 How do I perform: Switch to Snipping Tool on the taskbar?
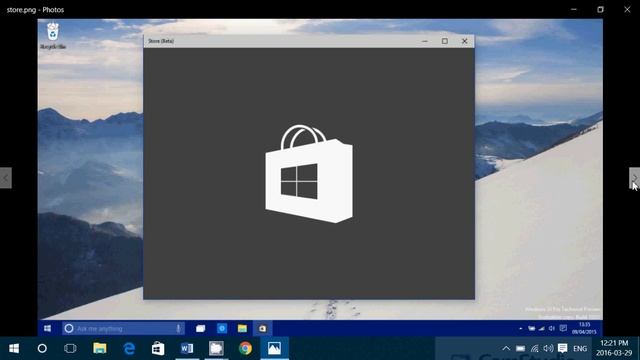tap(216, 349)
